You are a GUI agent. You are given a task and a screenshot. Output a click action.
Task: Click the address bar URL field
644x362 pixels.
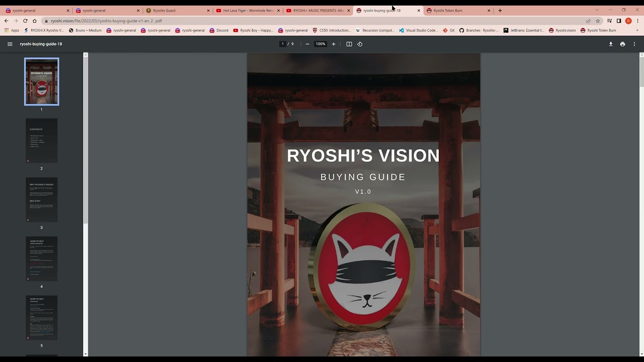pos(312,21)
